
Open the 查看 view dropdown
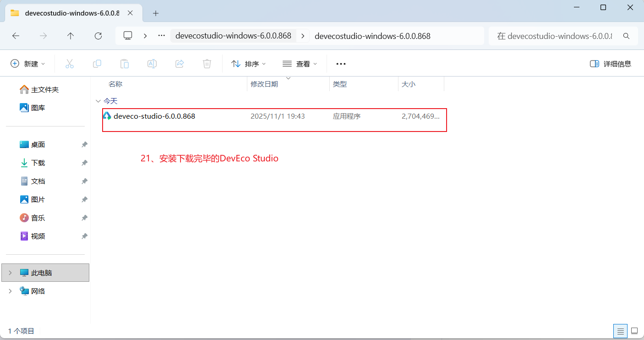300,64
